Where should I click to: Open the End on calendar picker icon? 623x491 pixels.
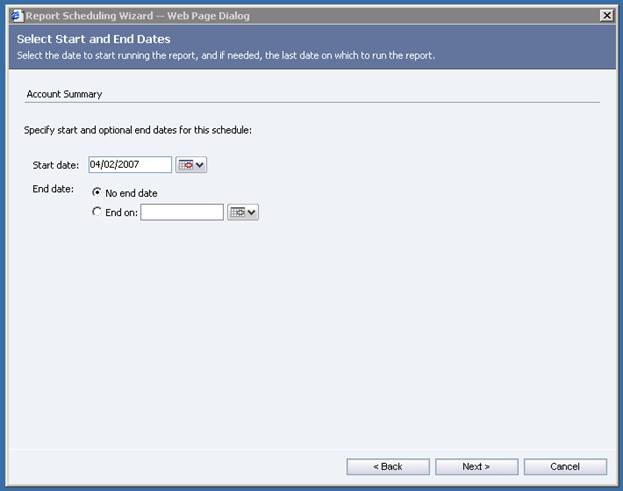click(237, 212)
